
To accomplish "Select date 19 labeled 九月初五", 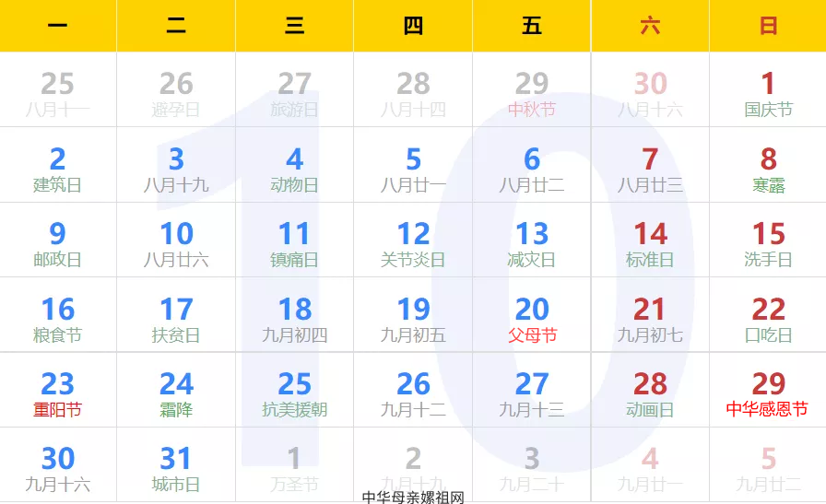I will [x=413, y=315].
